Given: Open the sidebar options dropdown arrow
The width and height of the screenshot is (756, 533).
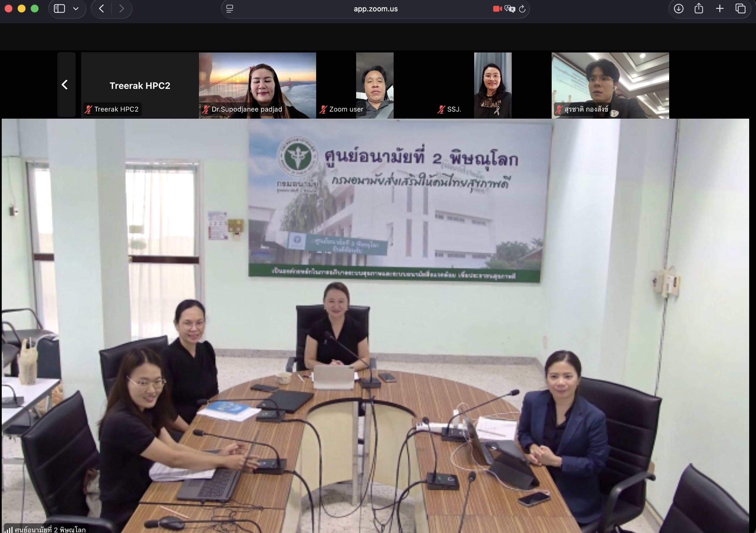Looking at the screenshot, I should tap(76, 9).
